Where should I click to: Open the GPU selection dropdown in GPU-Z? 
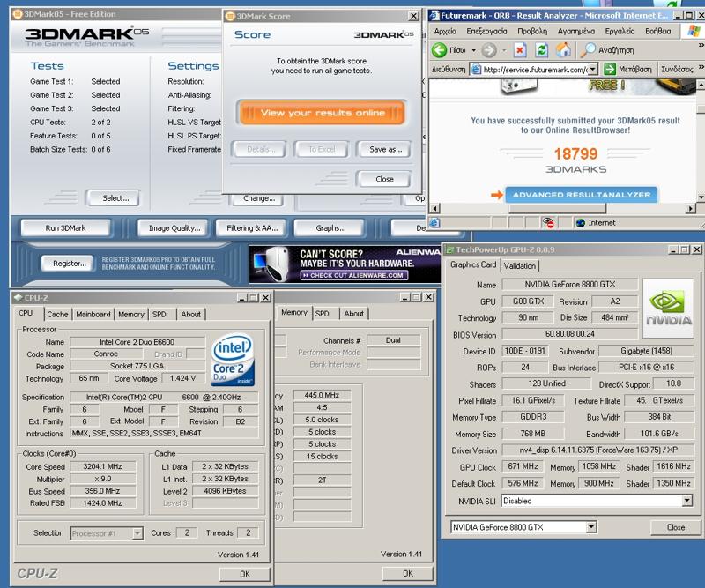591,527
